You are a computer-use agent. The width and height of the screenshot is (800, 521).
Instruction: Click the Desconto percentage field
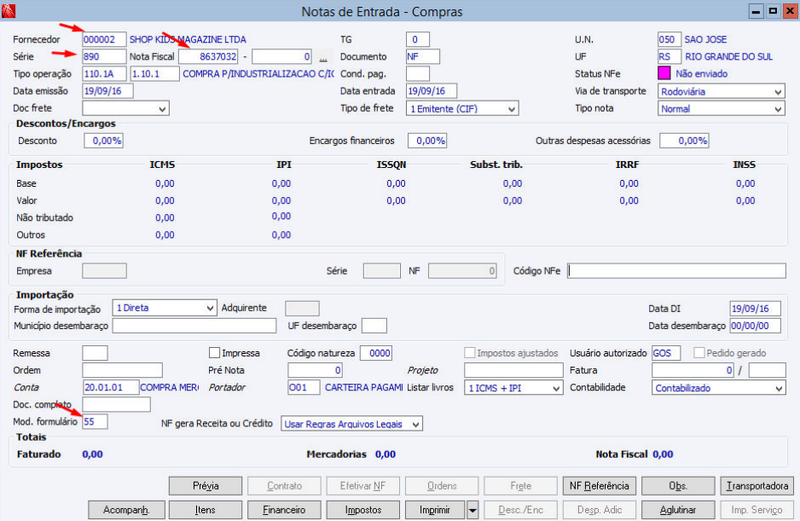104,141
